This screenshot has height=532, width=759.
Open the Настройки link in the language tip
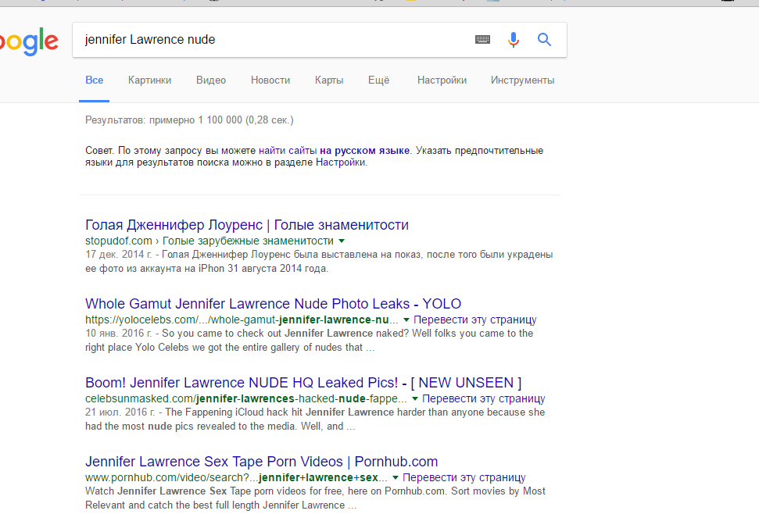click(x=340, y=162)
